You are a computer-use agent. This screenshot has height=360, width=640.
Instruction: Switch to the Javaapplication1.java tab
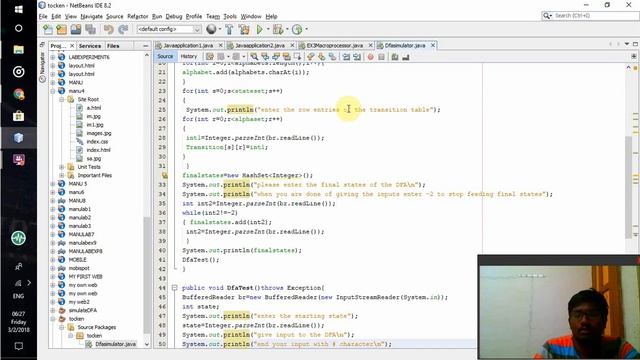189,45
